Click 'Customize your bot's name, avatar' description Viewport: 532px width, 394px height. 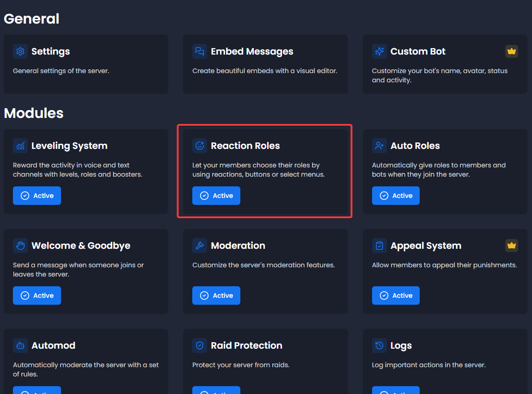(440, 75)
